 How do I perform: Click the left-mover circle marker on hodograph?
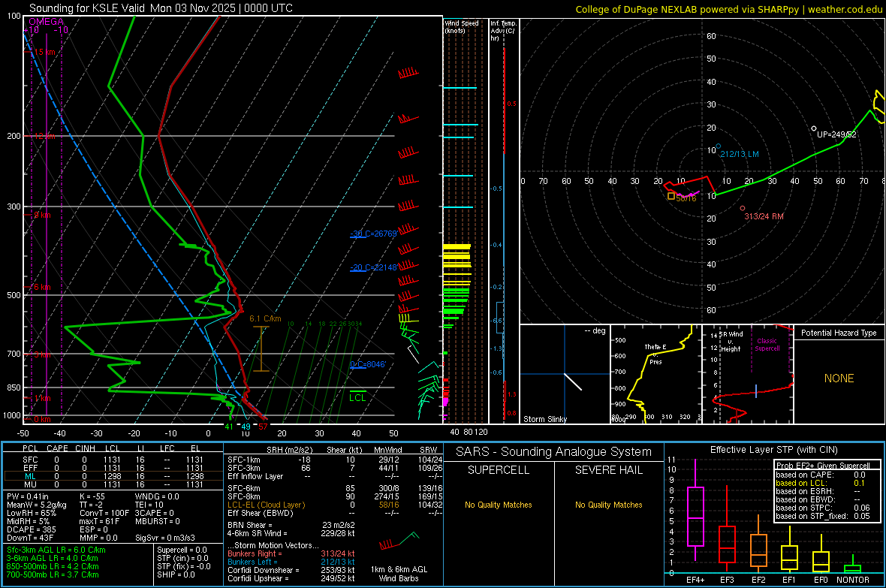pyautogui.click(x=718, y=146)
